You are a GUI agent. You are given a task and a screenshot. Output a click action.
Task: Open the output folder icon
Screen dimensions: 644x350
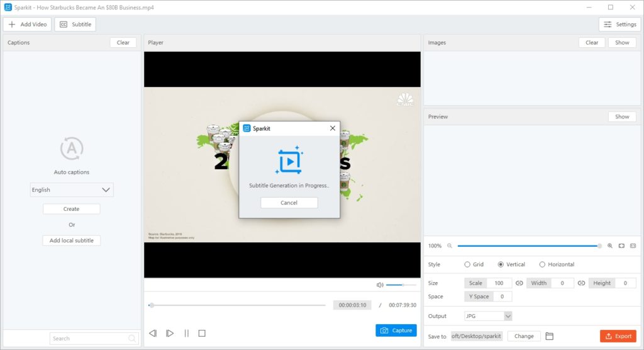point(549,336)
